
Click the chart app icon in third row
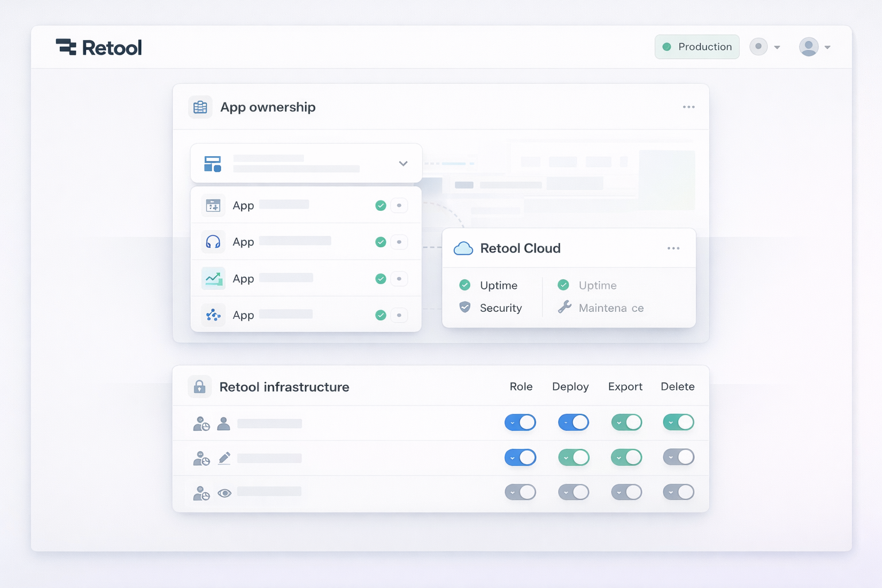coord(213,278)
